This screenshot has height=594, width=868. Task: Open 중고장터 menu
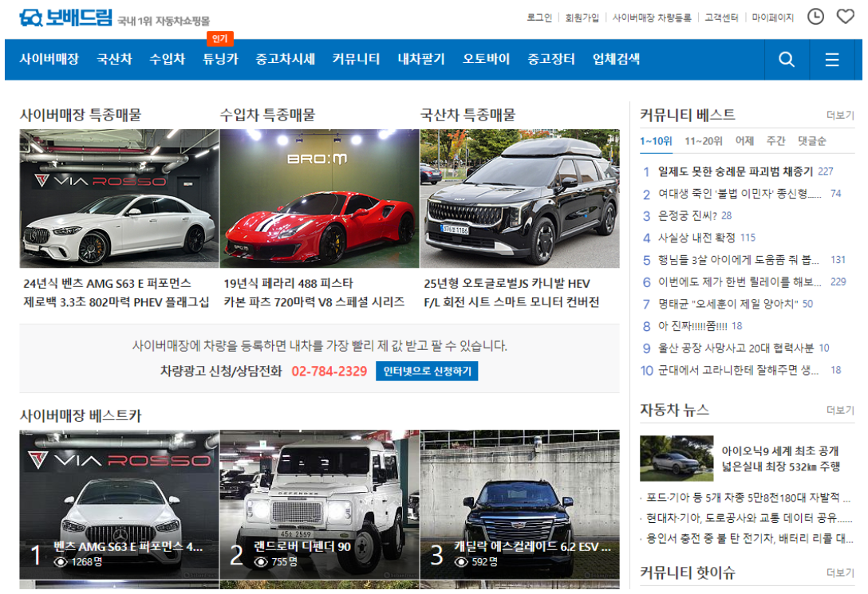[x=550, y=59]
